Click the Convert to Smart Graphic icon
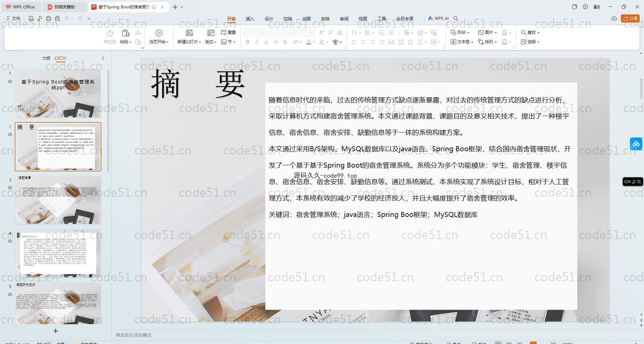 [x=433, y=33]
